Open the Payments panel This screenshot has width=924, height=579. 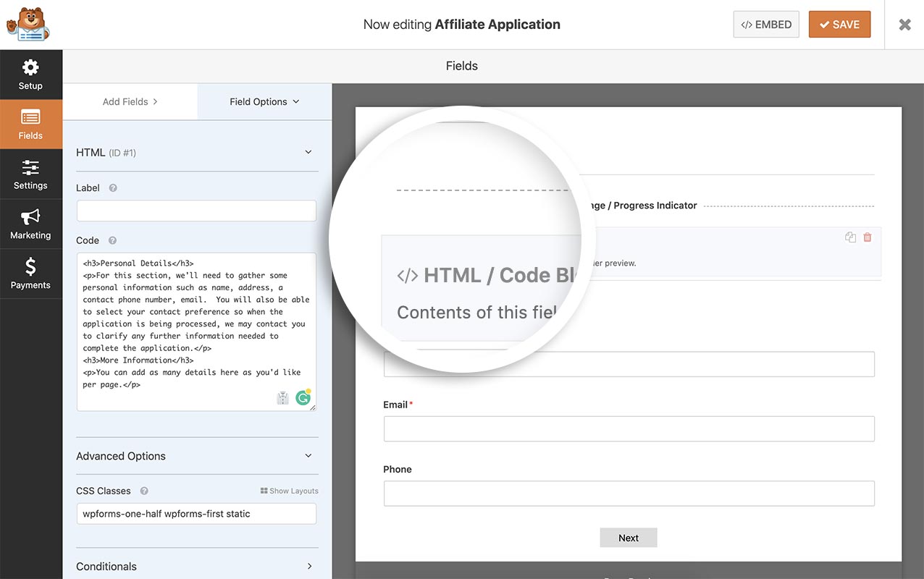(x=30, y=273)
